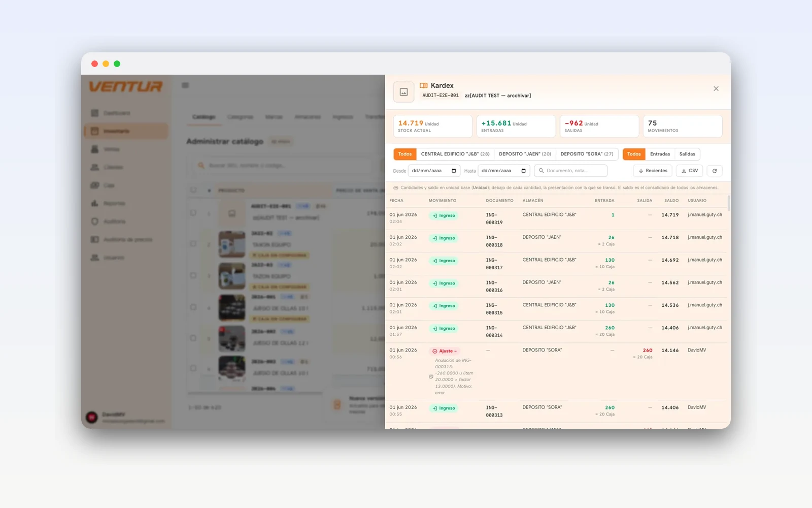Viewport: 812px width, 508px height.
Task: Click the SKU code AUDIT-E2E-001
Action: click(x=441, y=96)
